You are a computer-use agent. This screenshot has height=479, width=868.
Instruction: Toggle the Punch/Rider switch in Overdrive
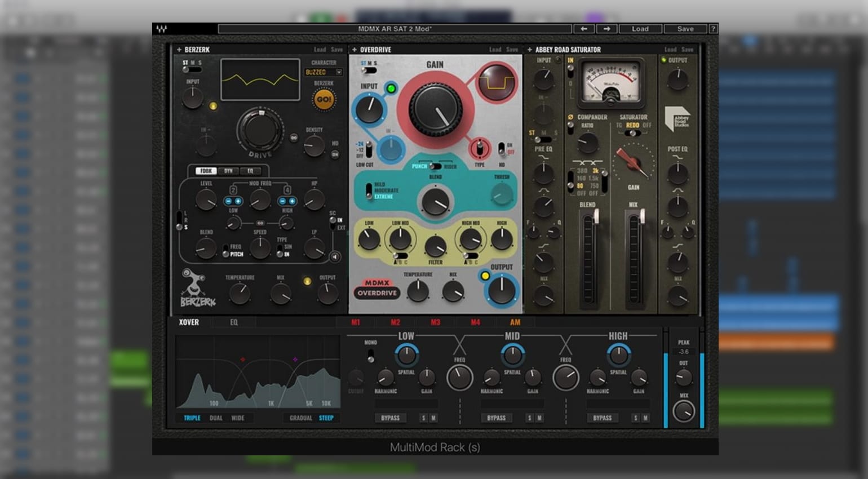pyautogui.click(x=435, y=166)
